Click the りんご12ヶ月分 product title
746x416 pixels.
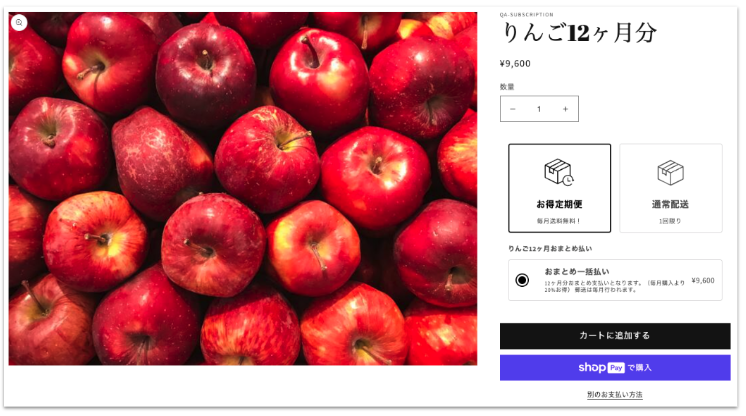coord(579,33)
